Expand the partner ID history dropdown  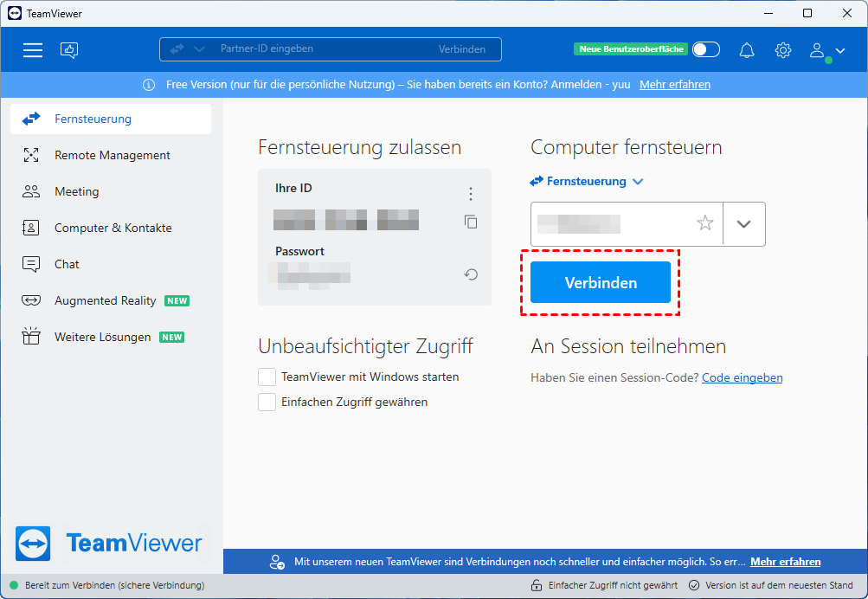click(x=744, y=224)
